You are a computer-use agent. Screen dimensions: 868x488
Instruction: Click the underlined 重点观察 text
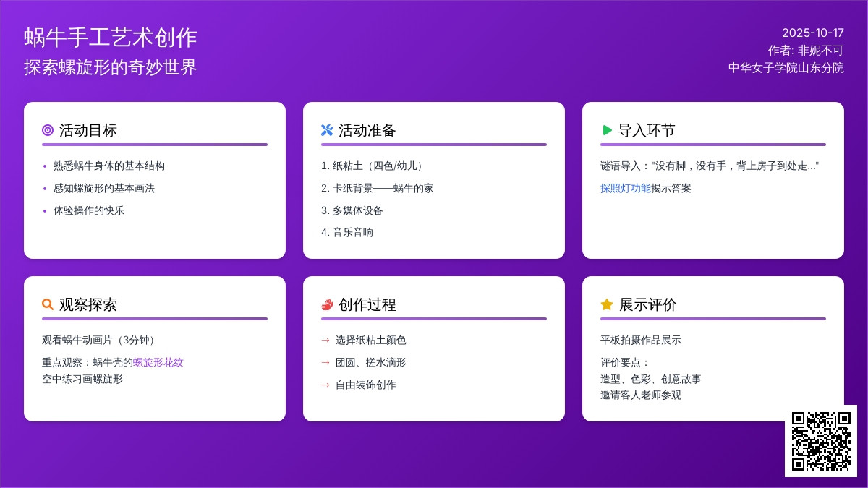point(61,362)
